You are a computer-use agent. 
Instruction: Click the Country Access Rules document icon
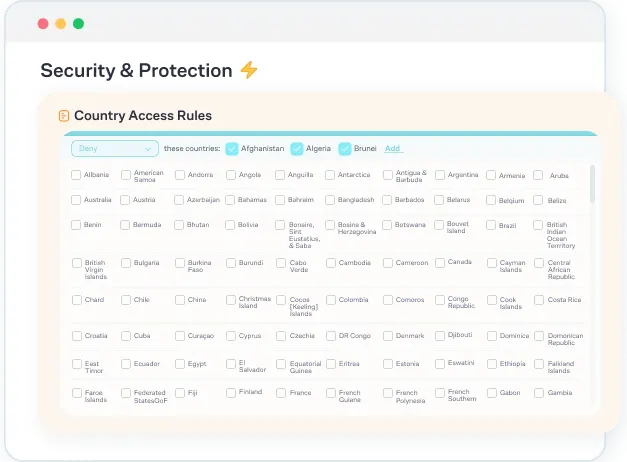pos(64,116)
